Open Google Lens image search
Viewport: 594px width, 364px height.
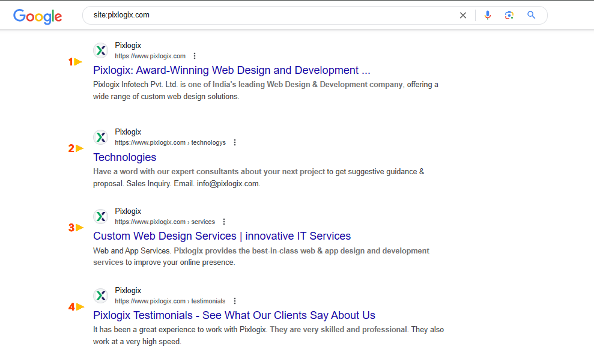coord(509,15)
